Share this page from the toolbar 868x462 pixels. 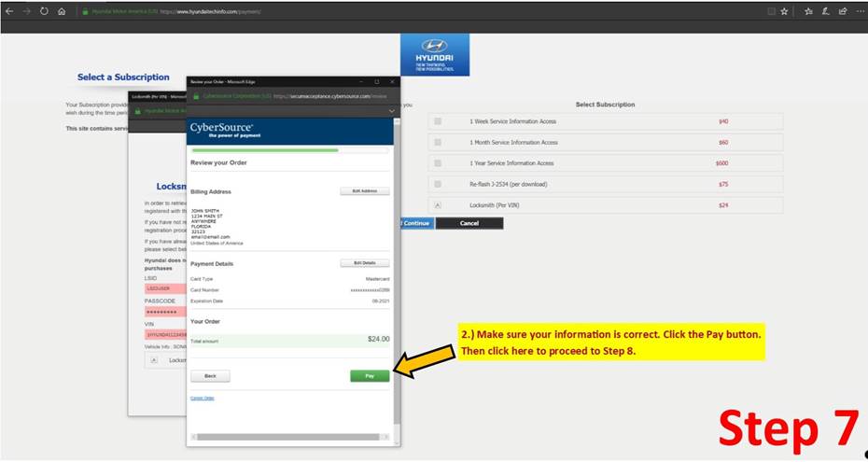[x=843, y=11]
